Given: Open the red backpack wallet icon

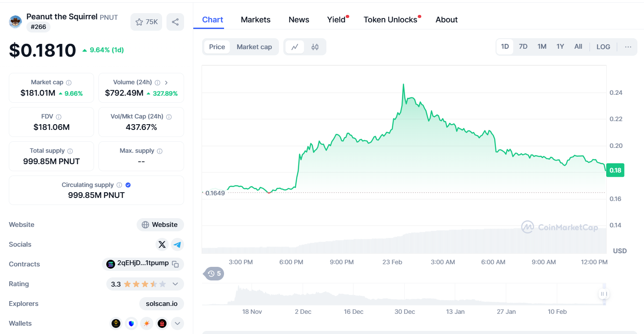Looking at the screenshot, I should 162,323.
